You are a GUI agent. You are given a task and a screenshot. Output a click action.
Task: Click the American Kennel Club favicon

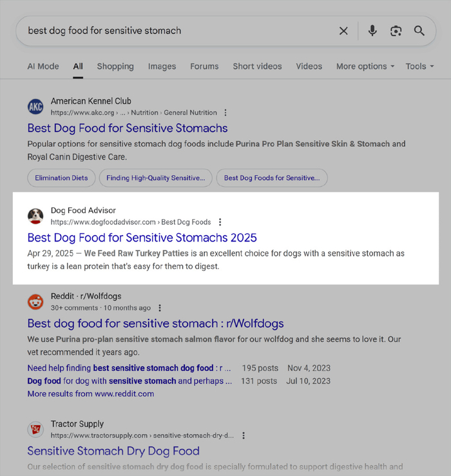(35, 106)
